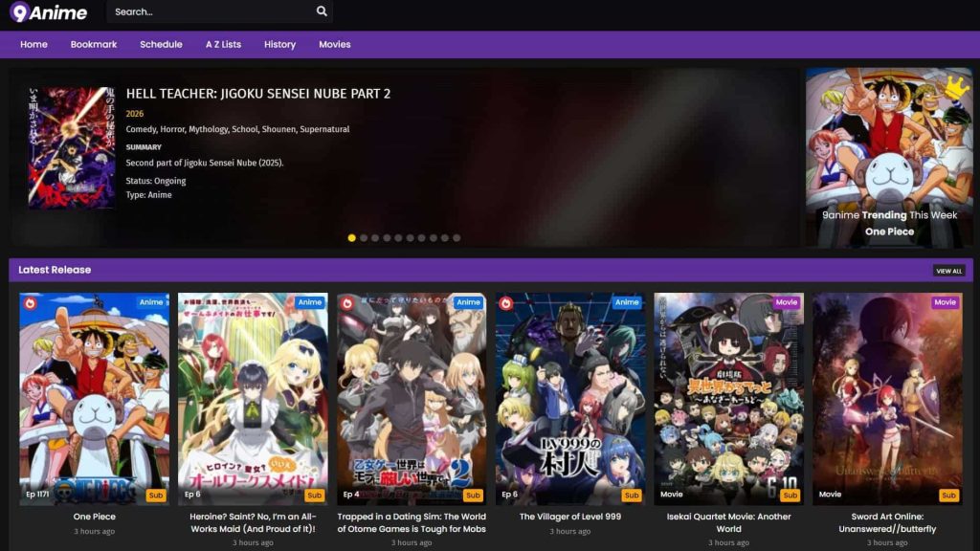Image resolution: width=980 pixels, height=551 pixels.
Task: Go to the Schedule page
Action: pos(161,44)
